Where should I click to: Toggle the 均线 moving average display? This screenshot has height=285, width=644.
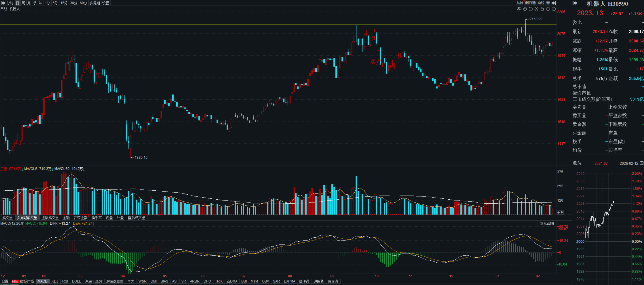click(541, 3)
